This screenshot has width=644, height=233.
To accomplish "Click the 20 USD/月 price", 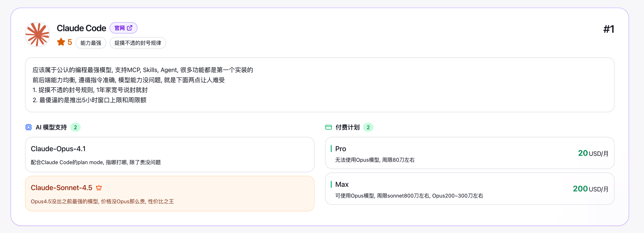I will coord(593,153).
